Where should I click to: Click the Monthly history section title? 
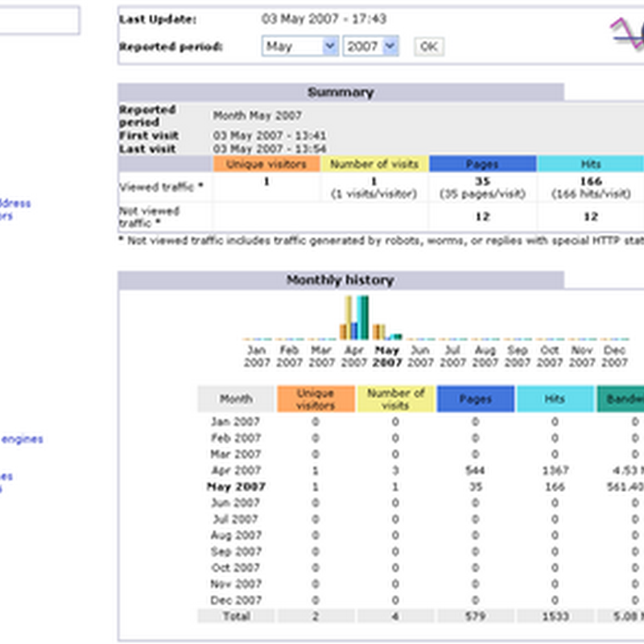pyautogui.click(x=341, y=279)
